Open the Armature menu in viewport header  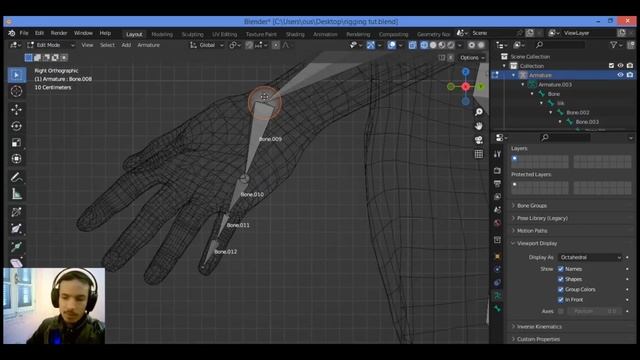[x=149, y=45]
